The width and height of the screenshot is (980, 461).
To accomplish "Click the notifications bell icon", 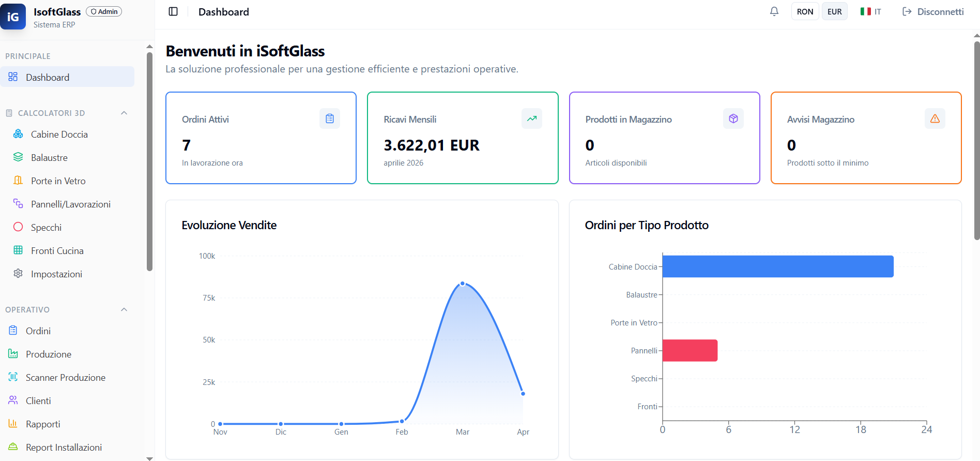I will coord(774,11).
